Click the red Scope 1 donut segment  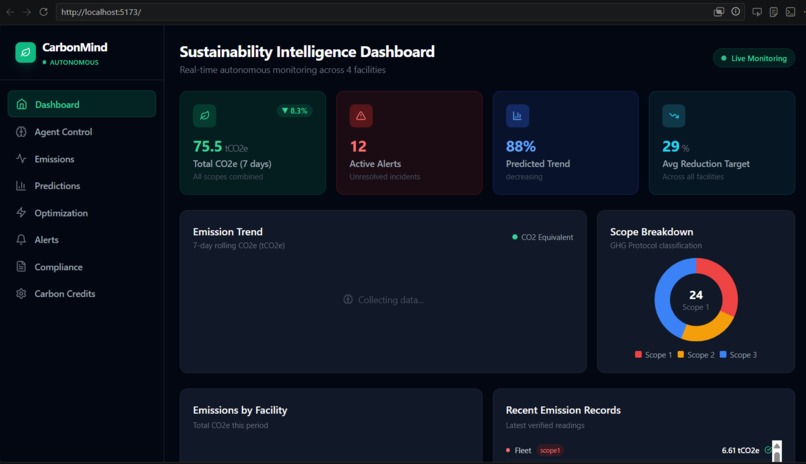726,284
